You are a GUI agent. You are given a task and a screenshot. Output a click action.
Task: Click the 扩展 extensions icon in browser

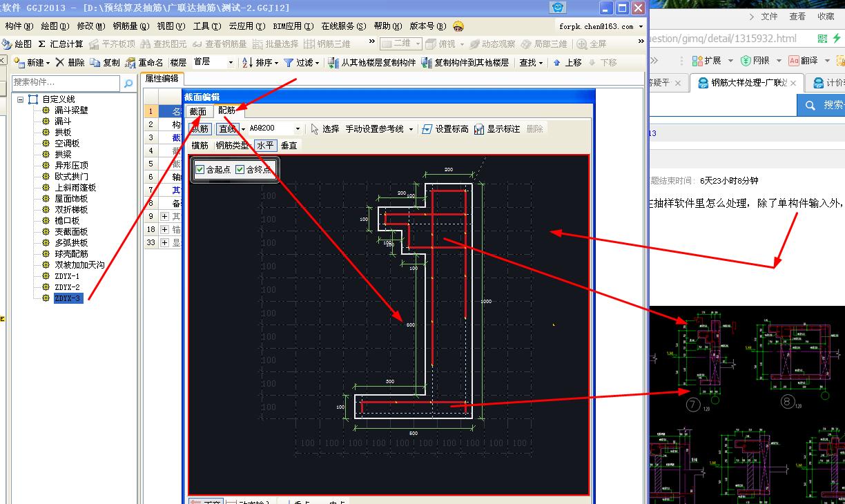(x=706, y=61)
